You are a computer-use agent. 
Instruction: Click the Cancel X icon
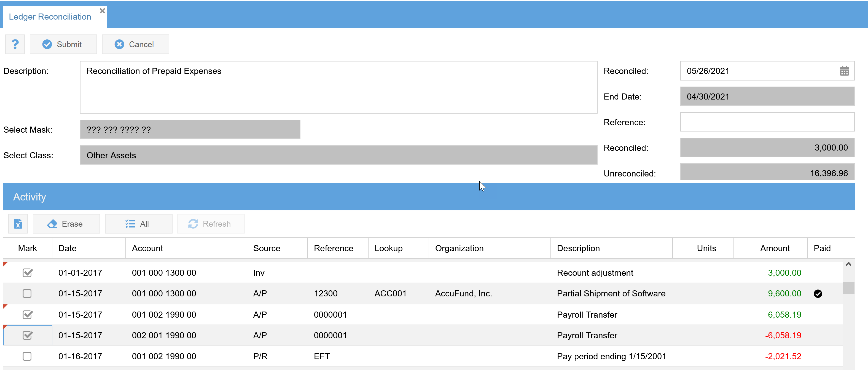pyautogui.click(x=119, y=44)
